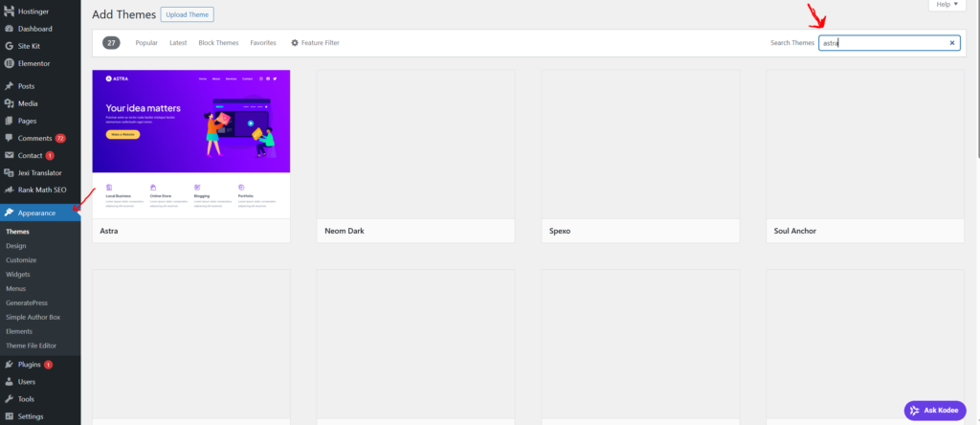Image resolution: width=980 pixels, height=425 pixels.
Task: Click the Plugins icon in sidebar
Action: [x=9, y=365]
